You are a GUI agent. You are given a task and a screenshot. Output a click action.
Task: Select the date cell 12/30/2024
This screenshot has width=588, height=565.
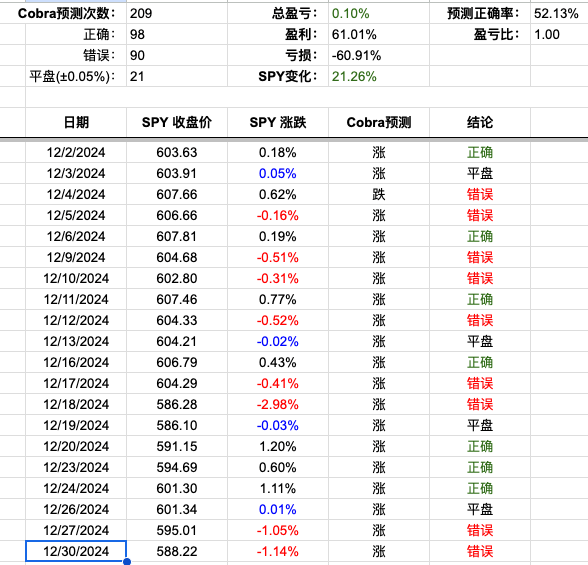[x=76, y=551]
